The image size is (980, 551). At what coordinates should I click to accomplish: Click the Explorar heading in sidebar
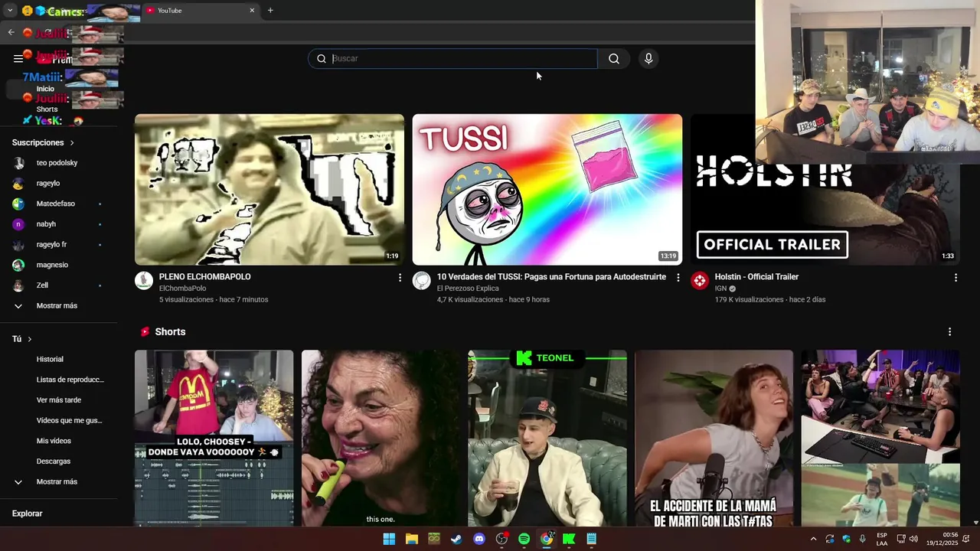[x=27, y=514]
